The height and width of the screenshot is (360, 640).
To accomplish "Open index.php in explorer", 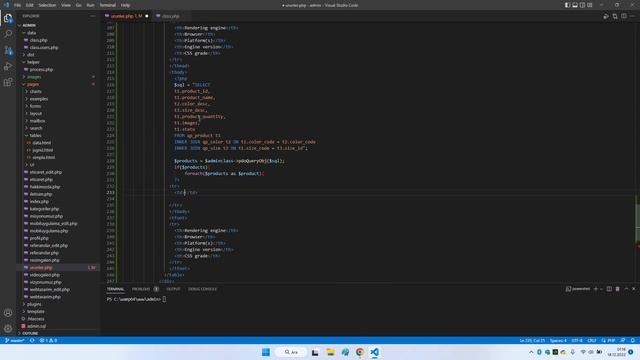I will (39, 202).
